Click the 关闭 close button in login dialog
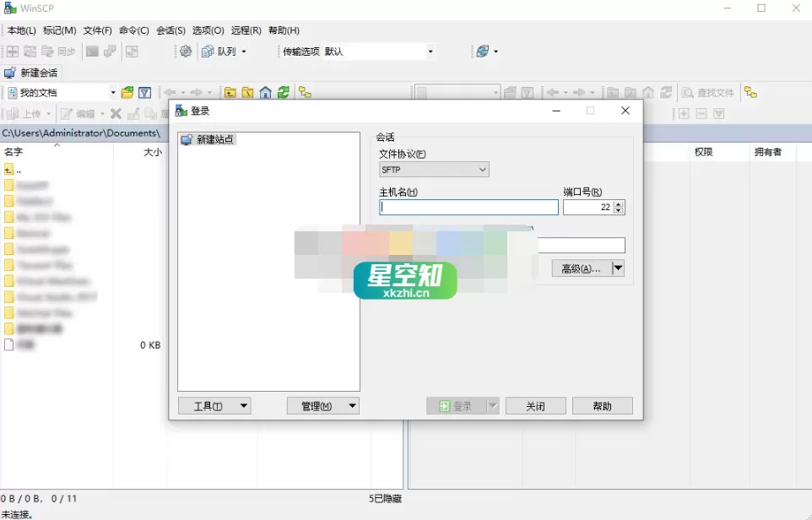812x520 pixels. tap(535, 405)
